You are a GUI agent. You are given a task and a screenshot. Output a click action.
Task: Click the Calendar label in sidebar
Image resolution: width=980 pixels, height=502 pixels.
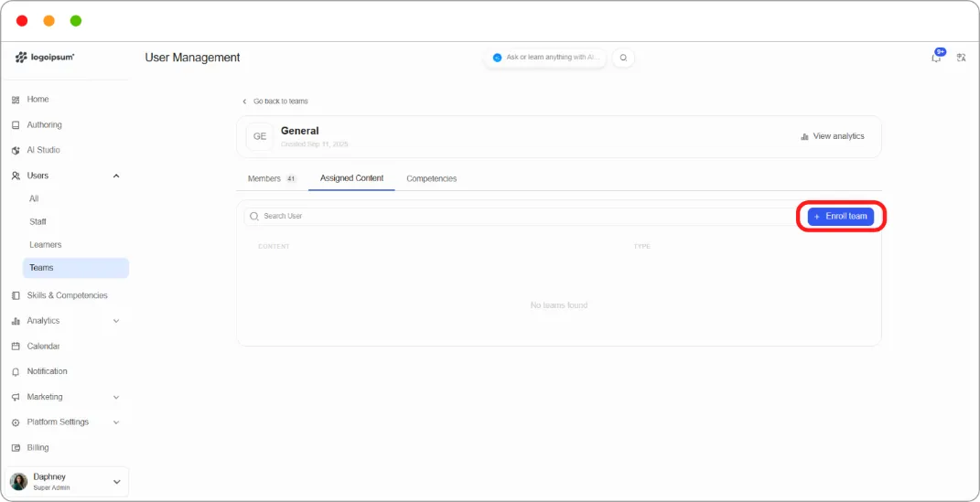[43, 347]
